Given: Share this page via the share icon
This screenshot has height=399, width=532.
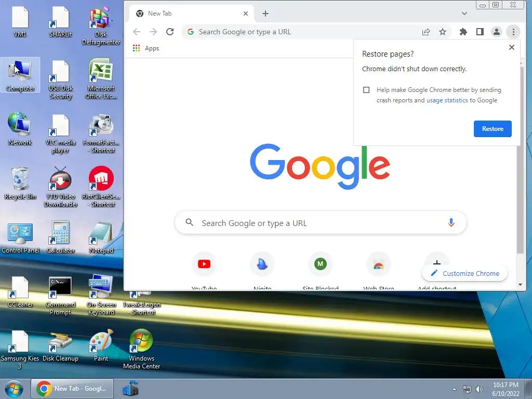Looking at the screenshot, I should coord(426,32).
